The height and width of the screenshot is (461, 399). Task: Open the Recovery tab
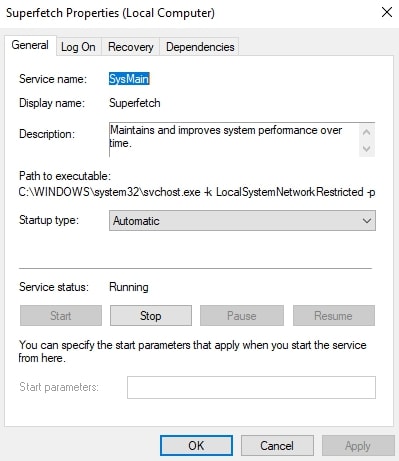pos(131,47)
